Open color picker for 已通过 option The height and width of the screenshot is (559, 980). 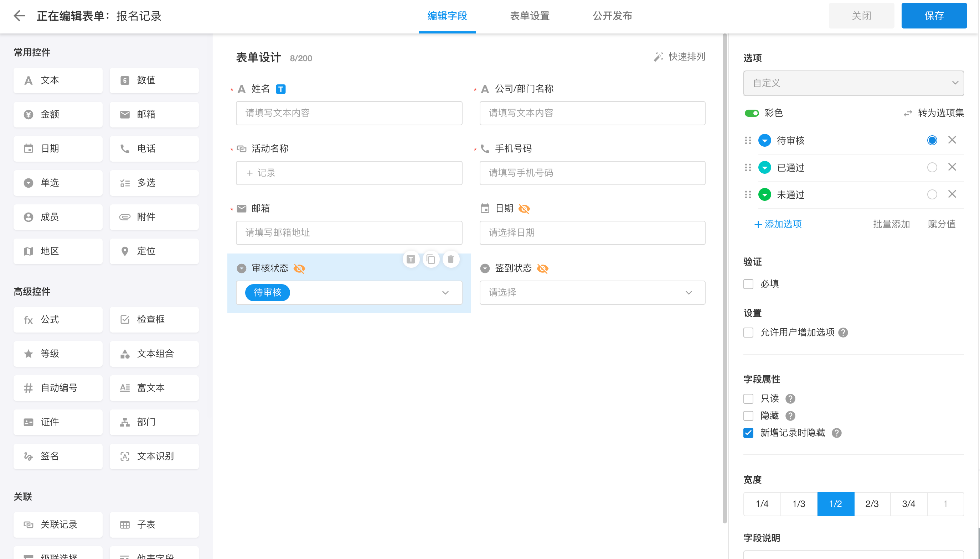(764, 167)
